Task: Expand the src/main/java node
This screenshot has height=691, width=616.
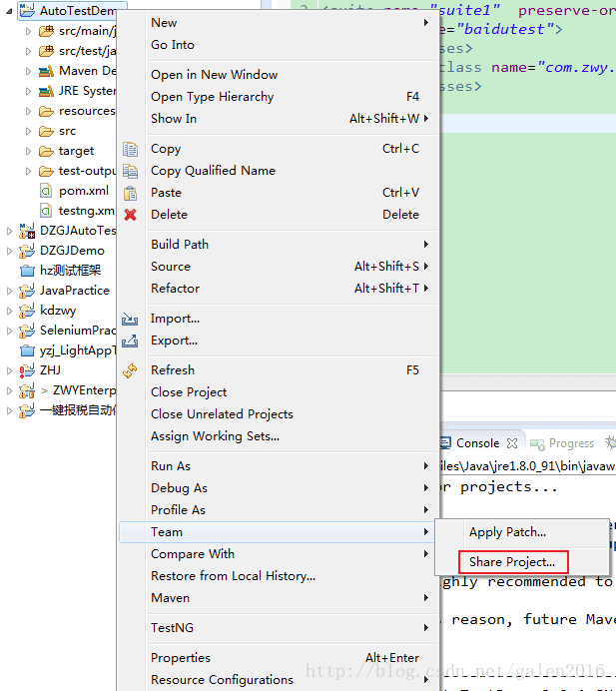Action: (x=29, y=31)
